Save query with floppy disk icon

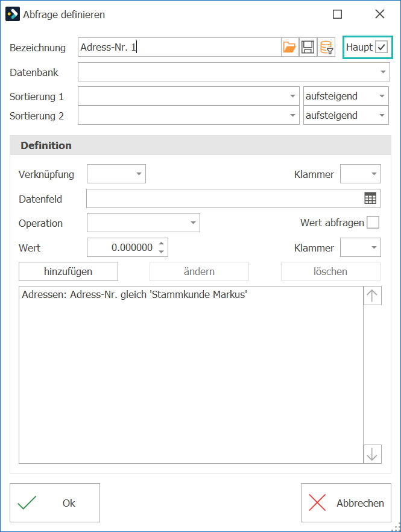click(x=308, y=47)
